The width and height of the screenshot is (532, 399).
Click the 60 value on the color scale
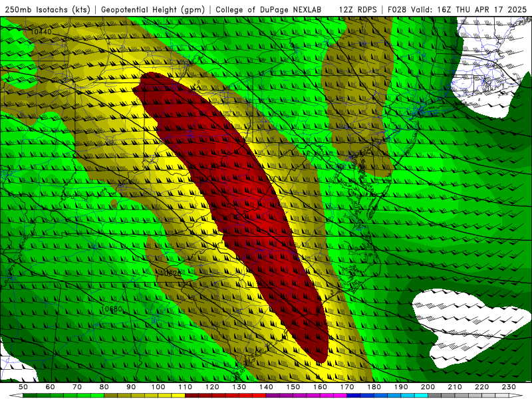[51, 387]
